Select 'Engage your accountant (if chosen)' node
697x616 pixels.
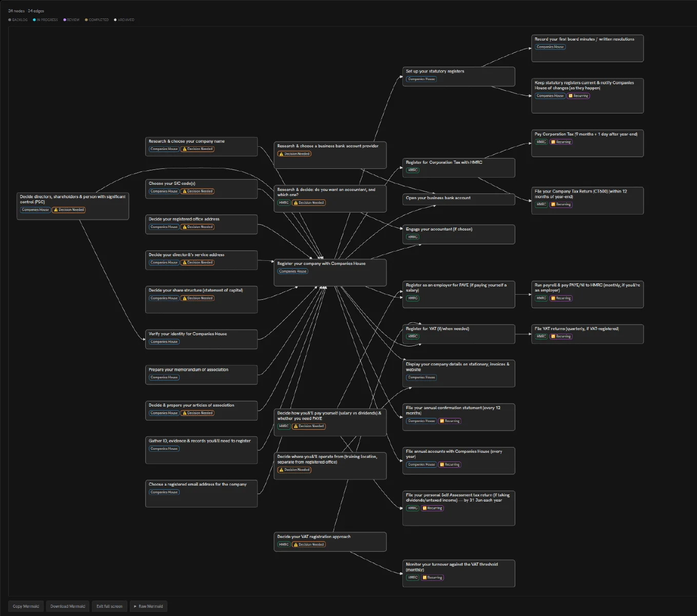pyautogui.click(x=459, y=234)
